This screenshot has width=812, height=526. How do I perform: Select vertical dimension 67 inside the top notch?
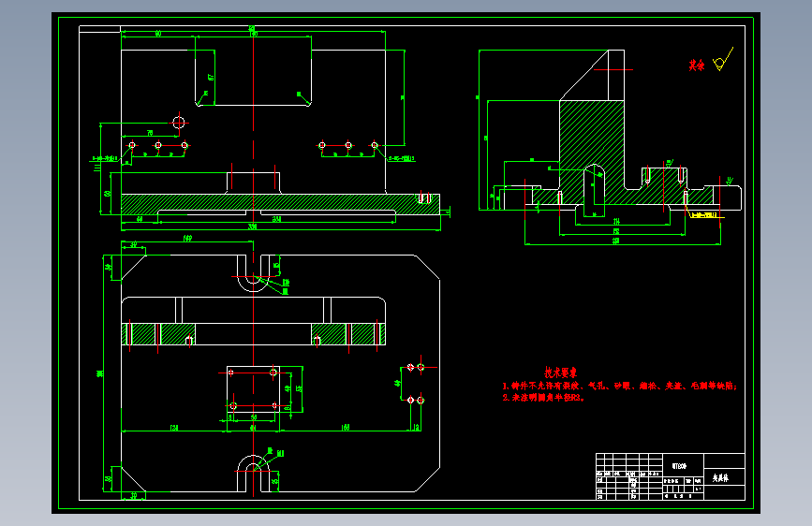coord(211,77)
